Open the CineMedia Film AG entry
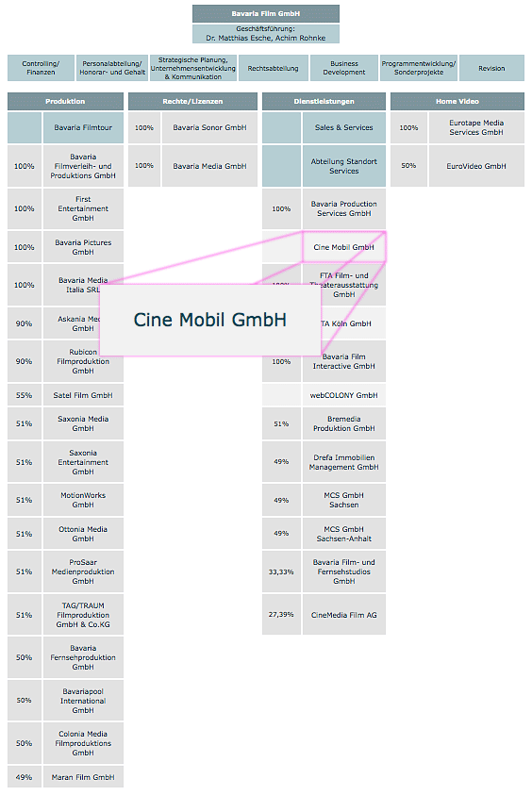532x795 pixels. 344,615
